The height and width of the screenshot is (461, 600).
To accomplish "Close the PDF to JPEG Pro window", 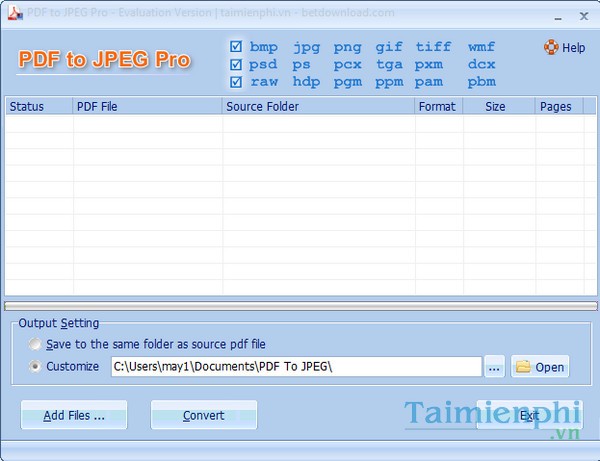I will pos(584,16).
